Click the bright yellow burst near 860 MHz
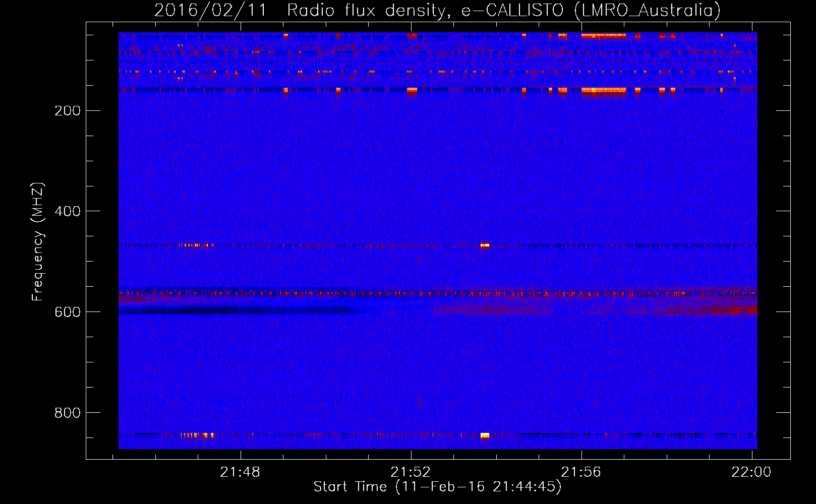 [x=485, y=435]
